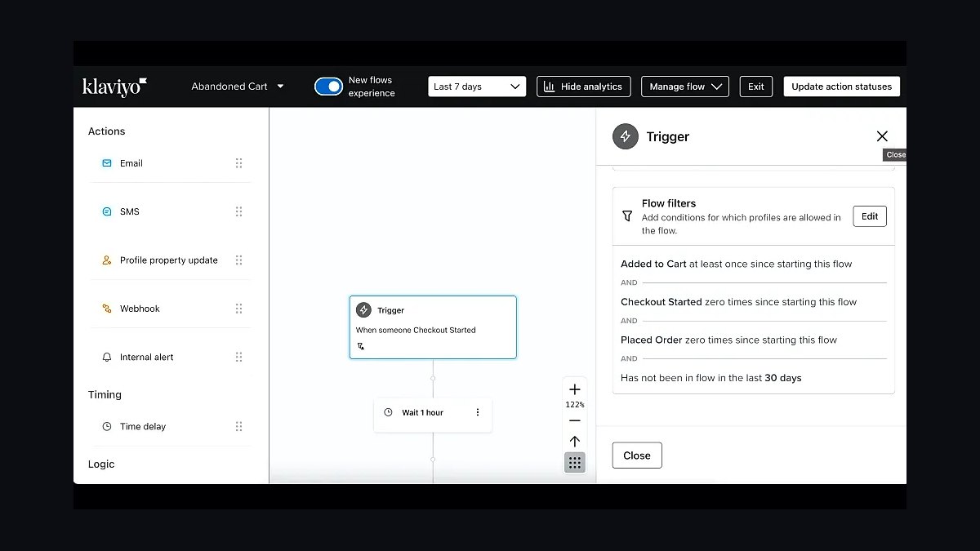Open the Abandoned Cart flow dropdown
Screen dimensions: 980x551
click(x=238, y=87)
